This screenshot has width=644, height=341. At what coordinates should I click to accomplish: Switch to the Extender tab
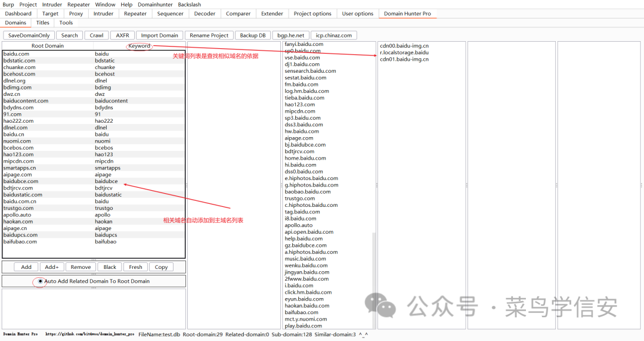click(272, 14)
